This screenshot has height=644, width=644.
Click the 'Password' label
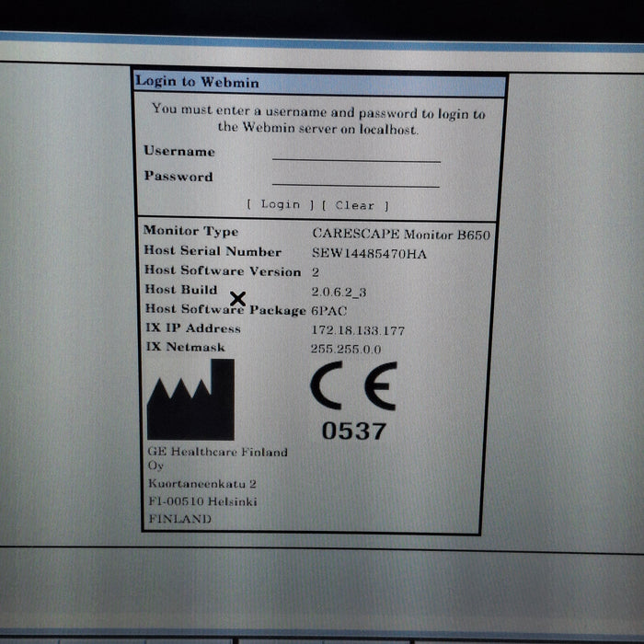click(178, 177)
